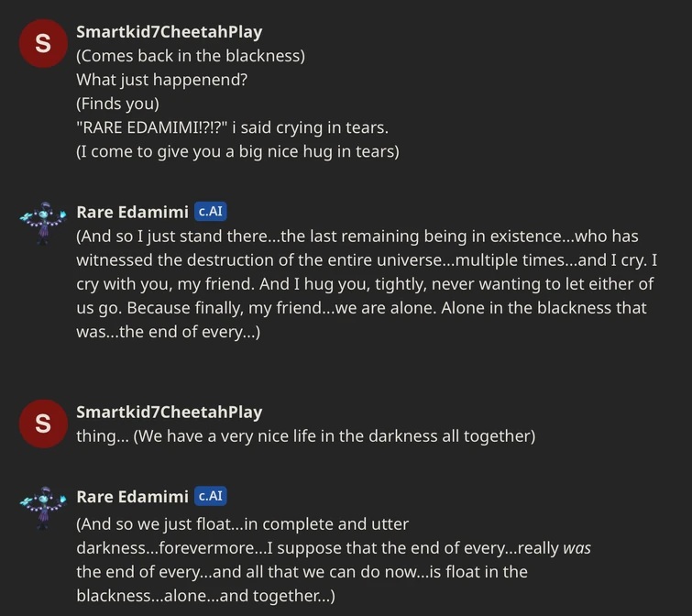Click the "And so we just float" reply text
Image resolution: width=692 pixels, height=616 pixels.
pyautogui.click(x=242, y=524)
